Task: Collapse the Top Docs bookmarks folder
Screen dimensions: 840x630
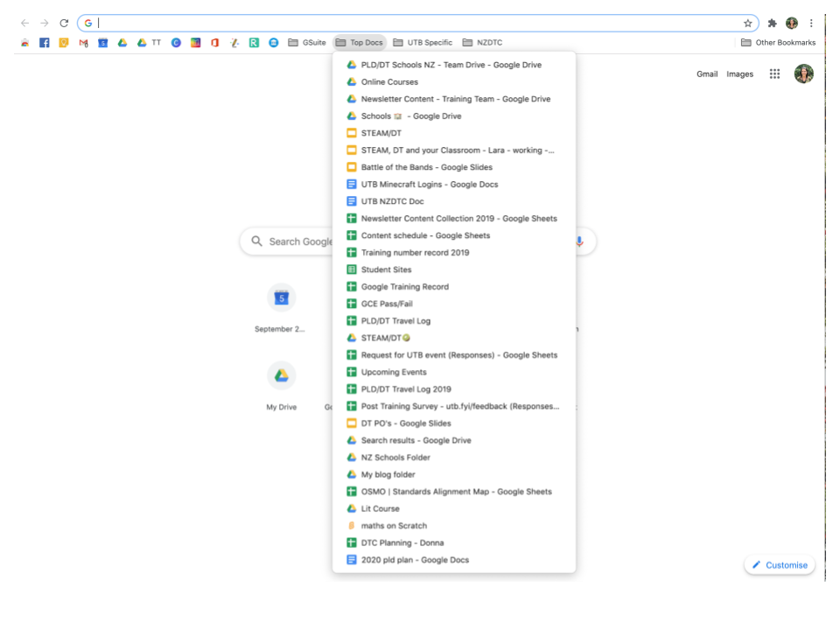Action: 360,43
